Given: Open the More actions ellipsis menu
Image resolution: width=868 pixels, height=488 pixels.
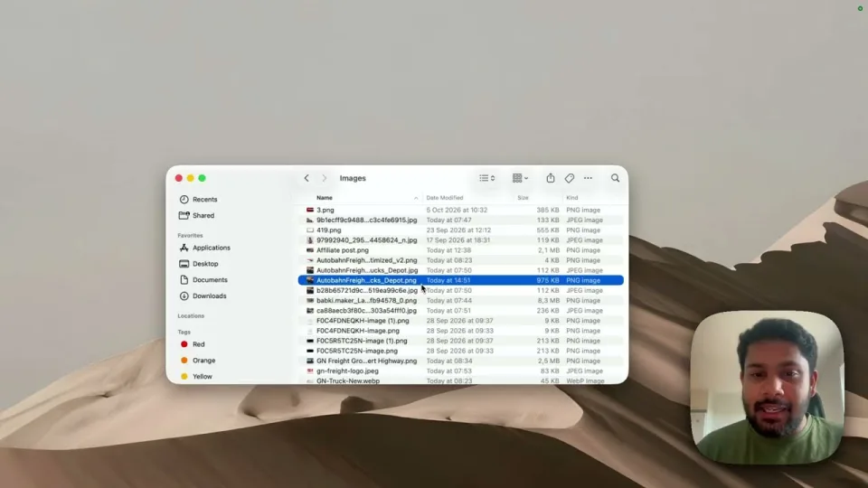Looking at the screenshot, I should tap(588, 178).
